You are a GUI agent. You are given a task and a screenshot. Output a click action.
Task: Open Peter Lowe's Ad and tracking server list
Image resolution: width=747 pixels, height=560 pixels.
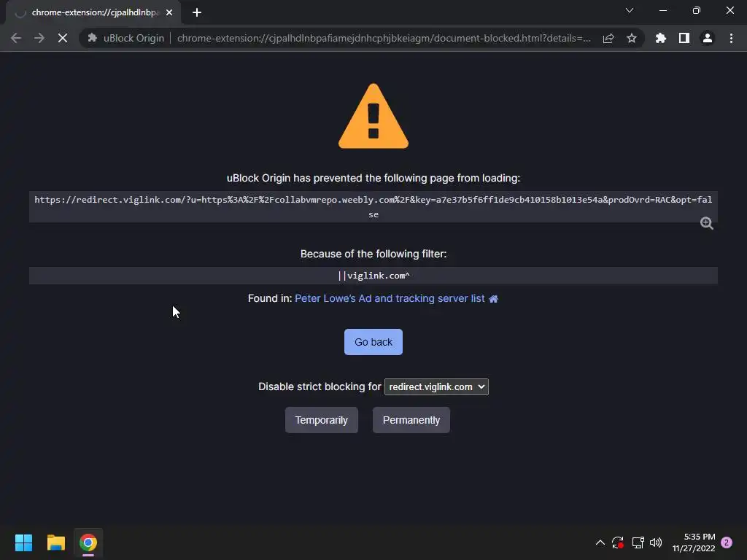tap(390, 298)
